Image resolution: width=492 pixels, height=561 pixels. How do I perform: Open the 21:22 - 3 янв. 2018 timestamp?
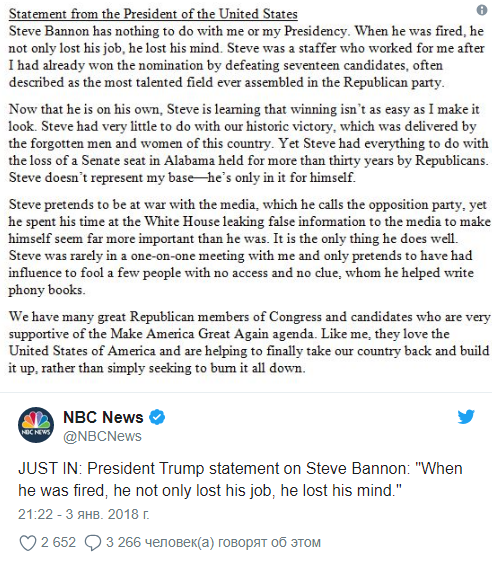[83, 514]
